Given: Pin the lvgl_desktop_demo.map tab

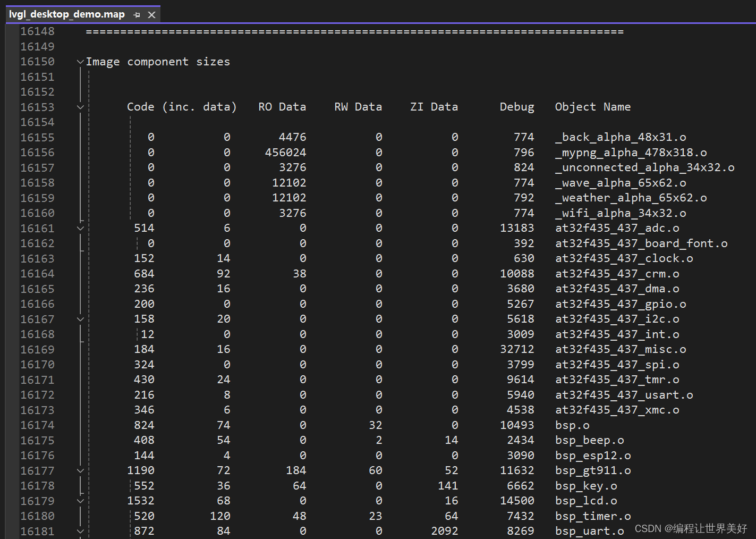Looking at the screenshot, I should (x=136, y=14).
